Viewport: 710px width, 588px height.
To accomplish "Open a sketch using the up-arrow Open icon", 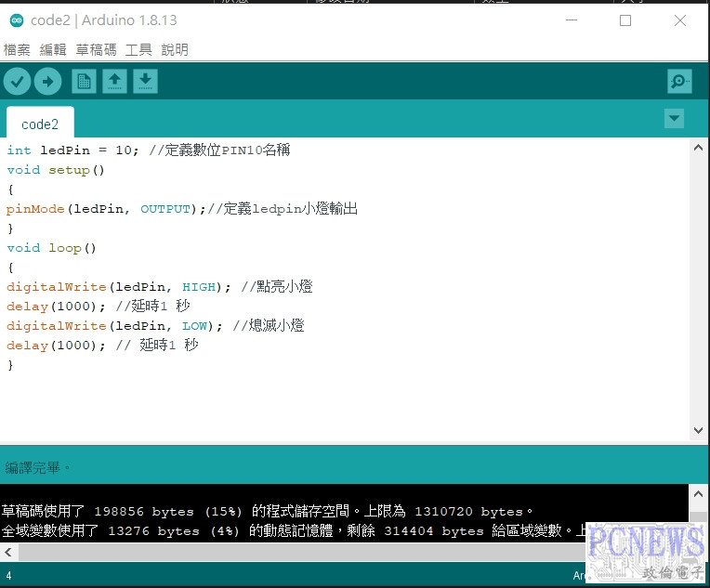I will pyautogui.click(x=114, y=82).
